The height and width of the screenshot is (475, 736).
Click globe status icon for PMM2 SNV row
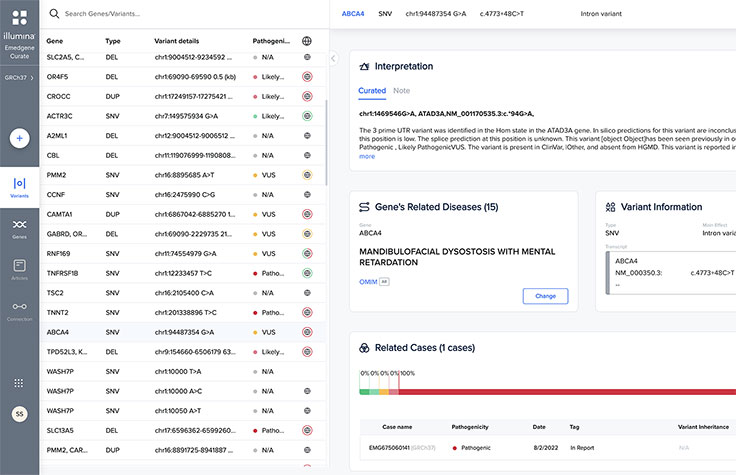pos(307,175)
